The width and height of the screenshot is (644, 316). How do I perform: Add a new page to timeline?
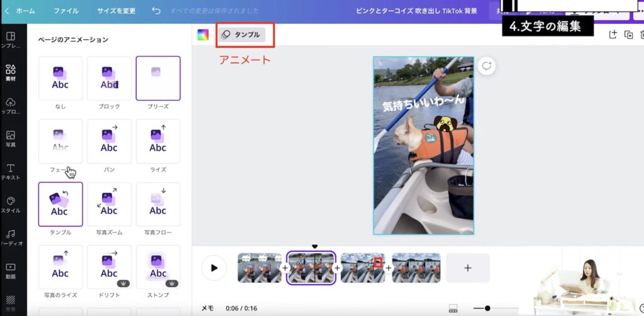(x=467, y=268)
